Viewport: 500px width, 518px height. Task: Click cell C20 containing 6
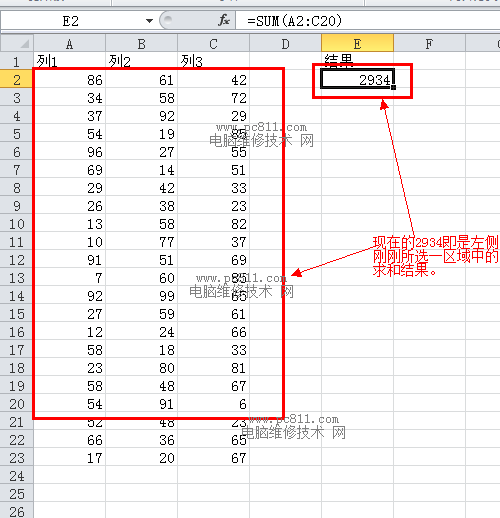pyautogui.click(x=213, y=403)
